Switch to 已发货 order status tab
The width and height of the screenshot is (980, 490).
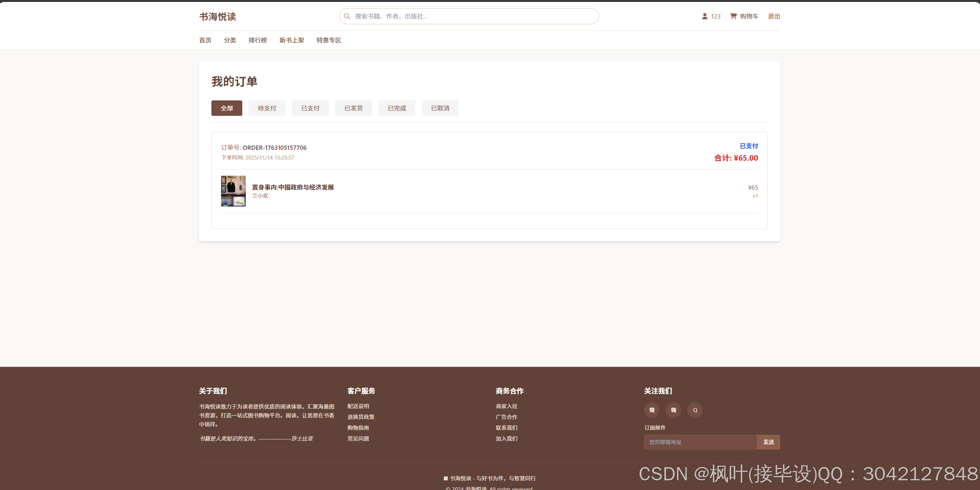point(353,108)
